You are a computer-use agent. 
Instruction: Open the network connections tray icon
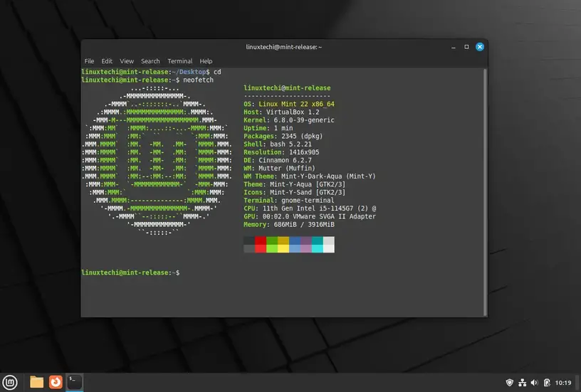click(522, 382)
